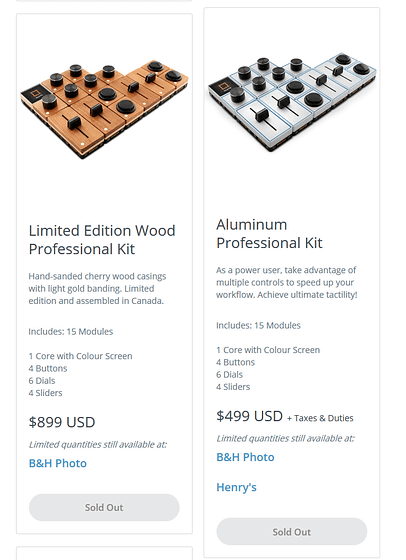Viewport: 406px width, 560px height.
Task: Visit Henry's retailer link
Action: click(236, 487)
